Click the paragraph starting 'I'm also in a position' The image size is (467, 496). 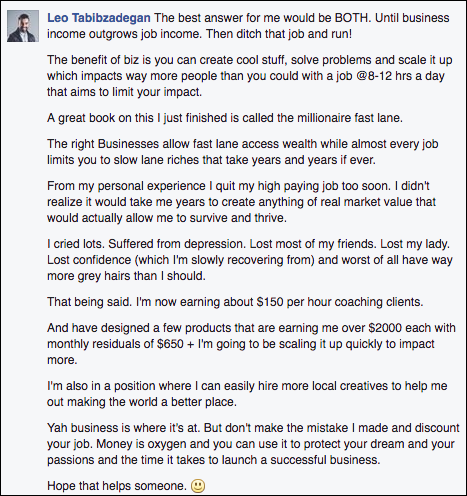[x=247, y=394]
